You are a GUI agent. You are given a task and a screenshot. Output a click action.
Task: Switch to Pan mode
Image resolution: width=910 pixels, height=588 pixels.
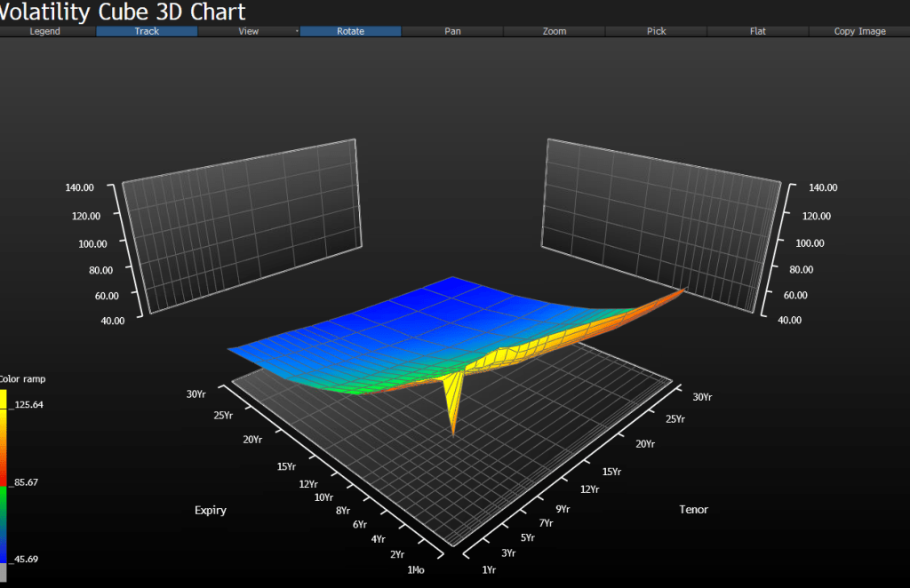(452, 31)
